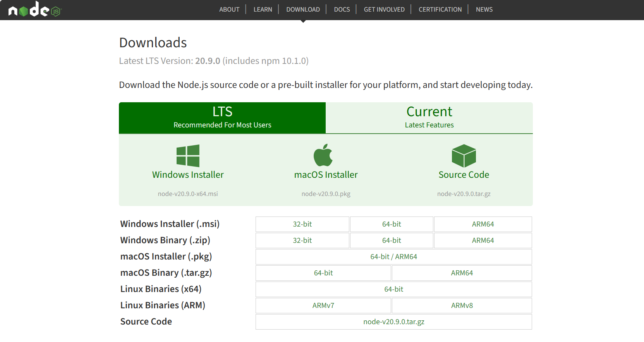Open the Learn navigation link
Image resolution: width=644 pixels, height=342 pixels.
click(x=263, y=9)
